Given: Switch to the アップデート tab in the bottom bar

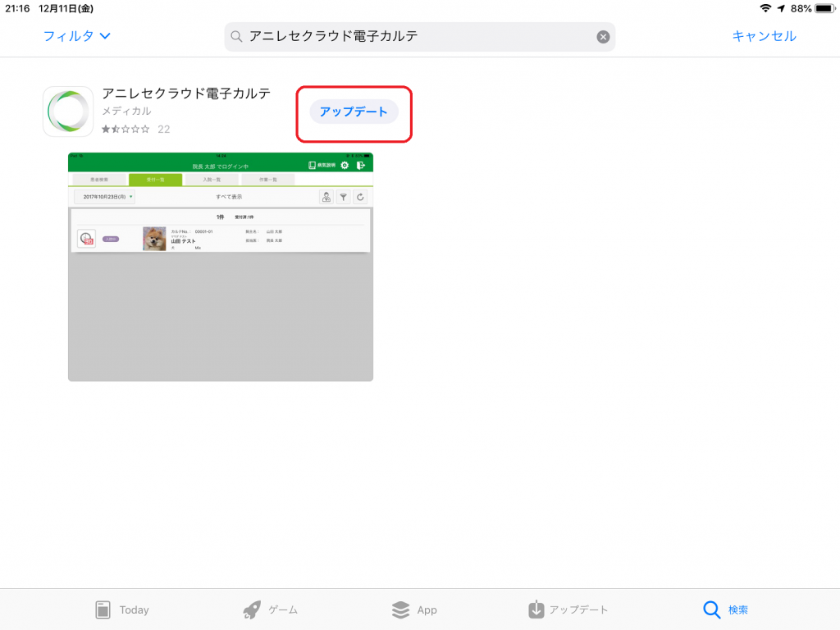Looking at the screenshot, I should click(x=568, y=609).
